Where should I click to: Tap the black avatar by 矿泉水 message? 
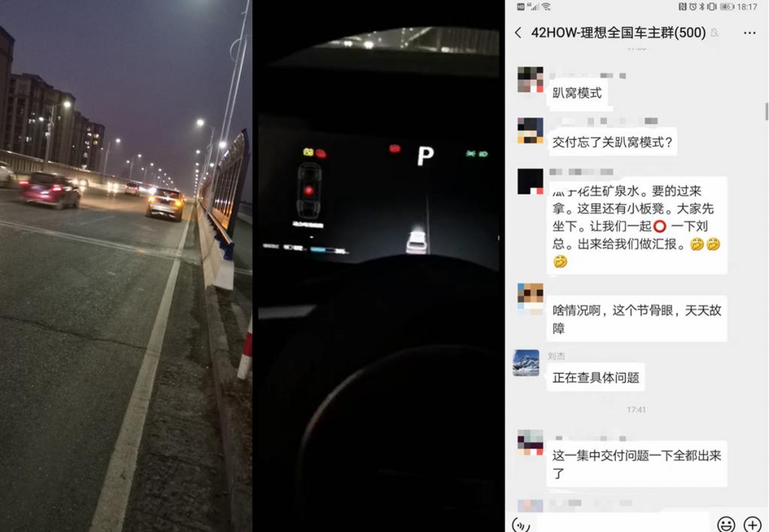click(x=530, y=182)
